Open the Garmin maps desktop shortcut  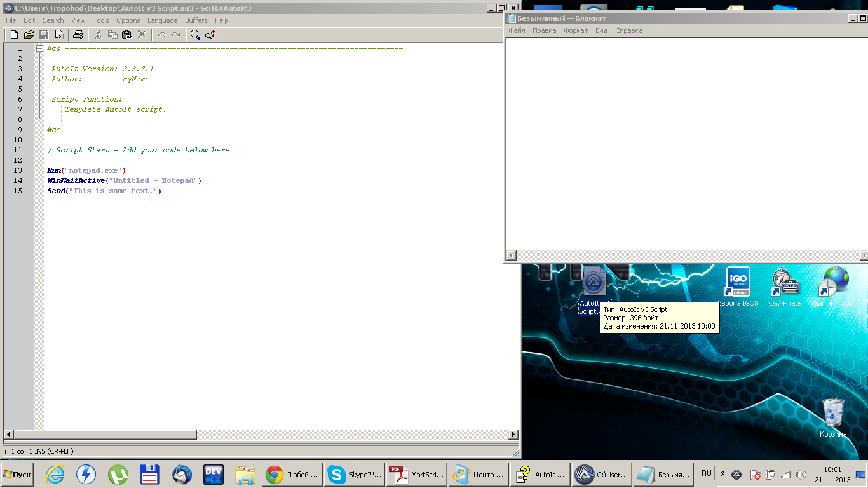[x=832, y=283]
